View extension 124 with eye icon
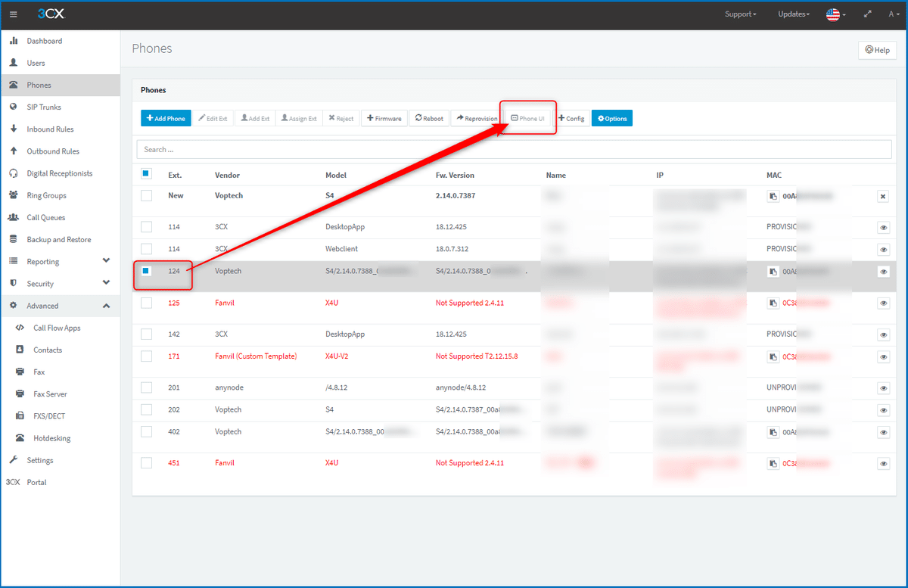This screenshot has height=588, width=908. tap(883, 271)
